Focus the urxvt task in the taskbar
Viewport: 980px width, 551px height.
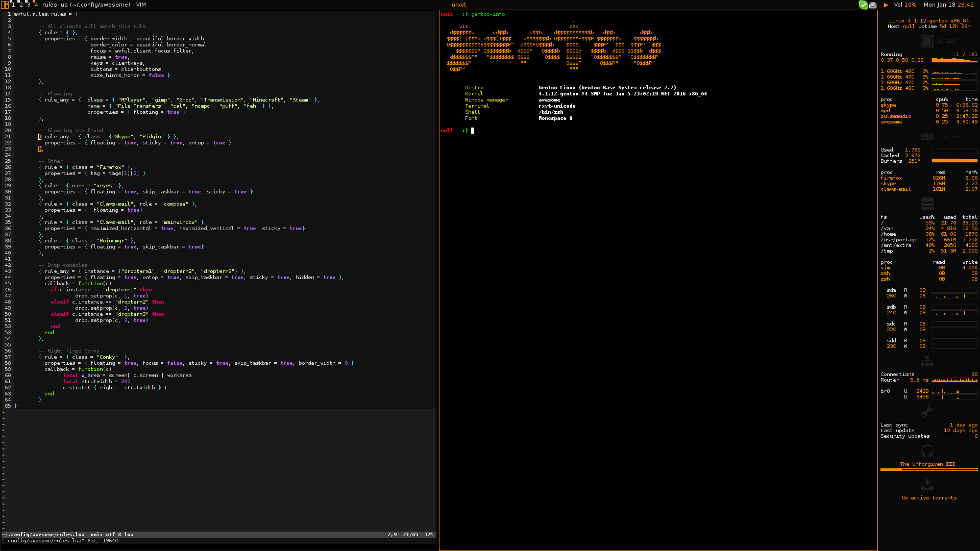(458, 5)
